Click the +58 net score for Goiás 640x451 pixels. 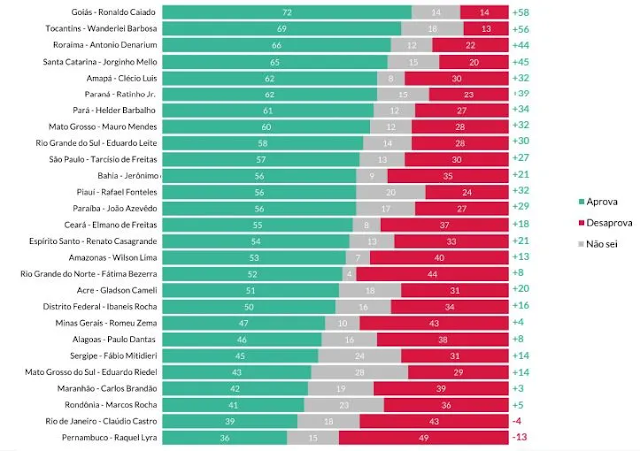point(521,13)
